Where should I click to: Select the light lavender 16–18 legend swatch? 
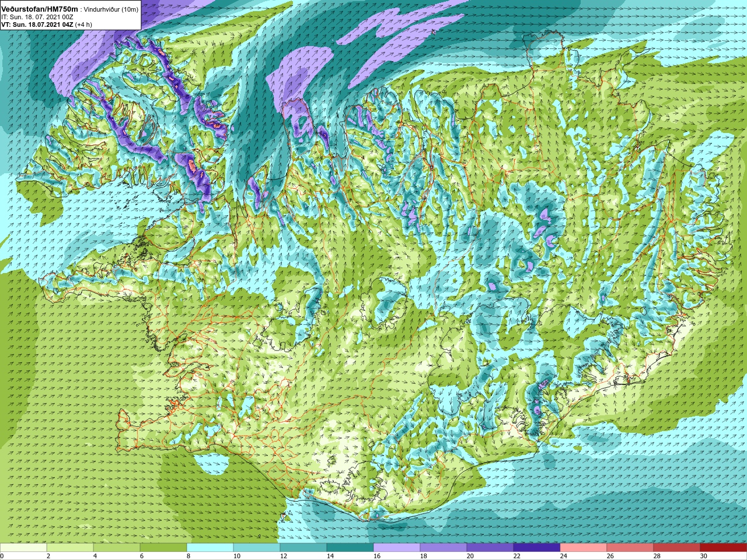[x=397, y=547]
